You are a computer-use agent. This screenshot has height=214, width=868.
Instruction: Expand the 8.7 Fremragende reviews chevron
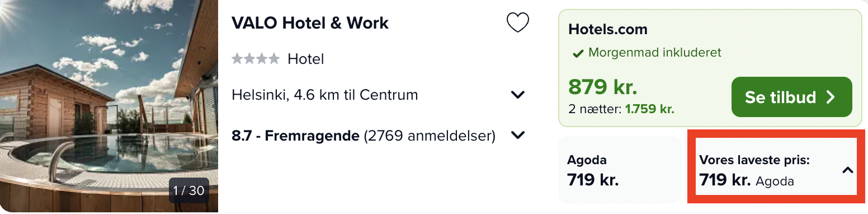[518, 136]
